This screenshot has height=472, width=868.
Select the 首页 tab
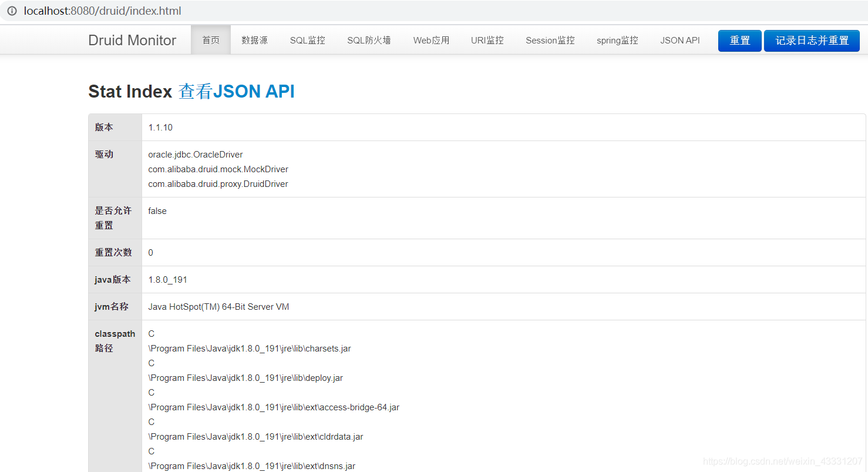211,40
